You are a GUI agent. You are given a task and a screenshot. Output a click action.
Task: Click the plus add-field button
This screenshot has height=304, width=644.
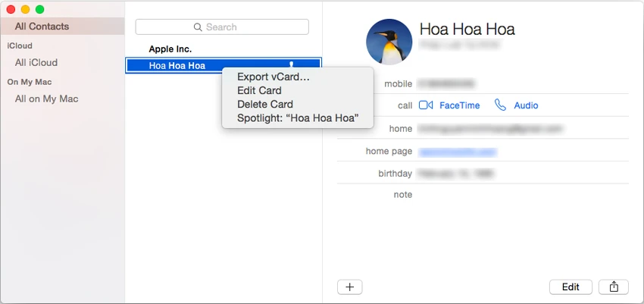point(349,287)
